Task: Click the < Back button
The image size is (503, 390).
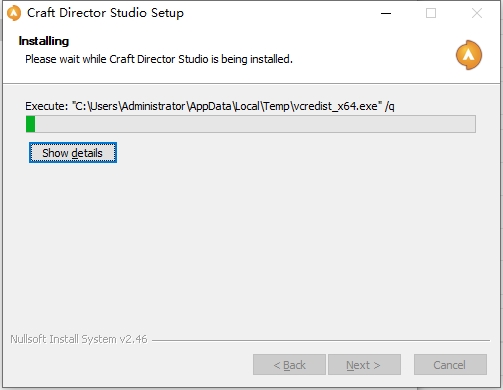Action: coord(289,365)
